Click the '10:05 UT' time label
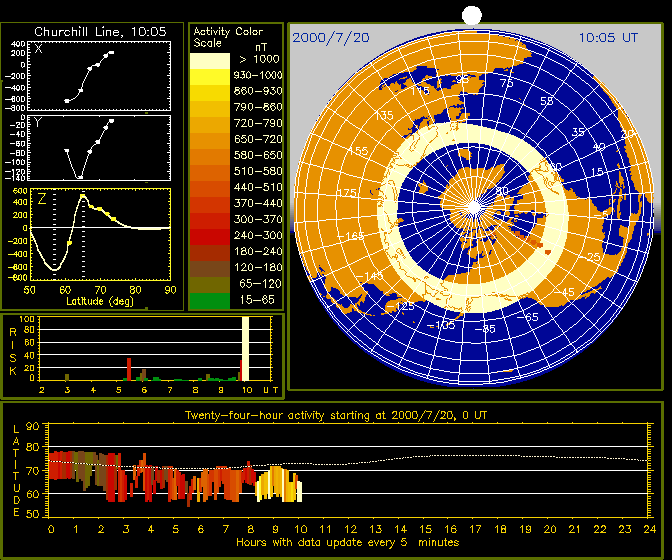 tap(608, 37)
